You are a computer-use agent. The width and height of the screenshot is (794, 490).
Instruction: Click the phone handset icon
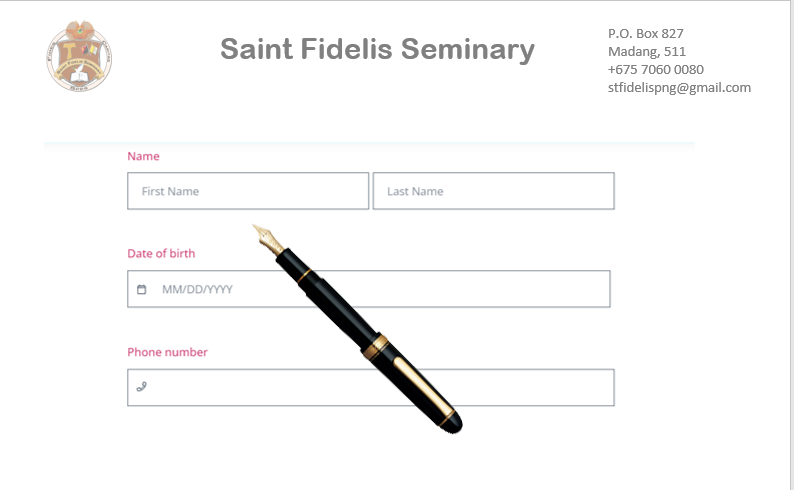[x=141, y=387]
